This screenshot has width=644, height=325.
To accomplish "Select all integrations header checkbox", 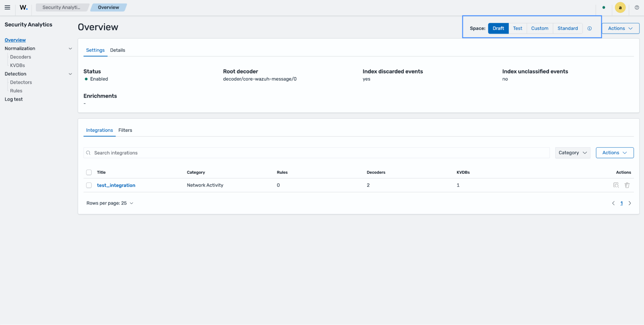I will tap(89, 172).
